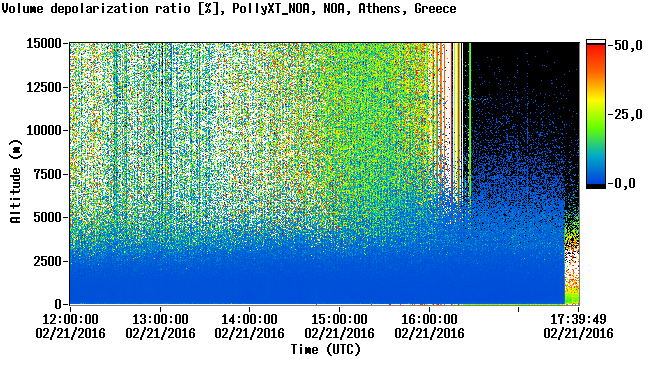Click the 15000 altitude tick label
Image resolution: width=665 pixels, height=389 pixels.
point(44,43)
